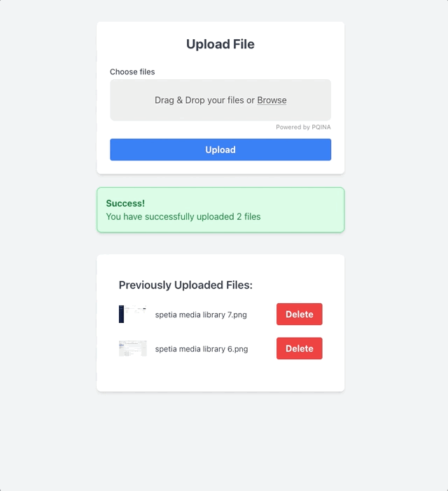Click the Choose files label
The height and width of the screenshot is (491, 448).
(132, 72)
